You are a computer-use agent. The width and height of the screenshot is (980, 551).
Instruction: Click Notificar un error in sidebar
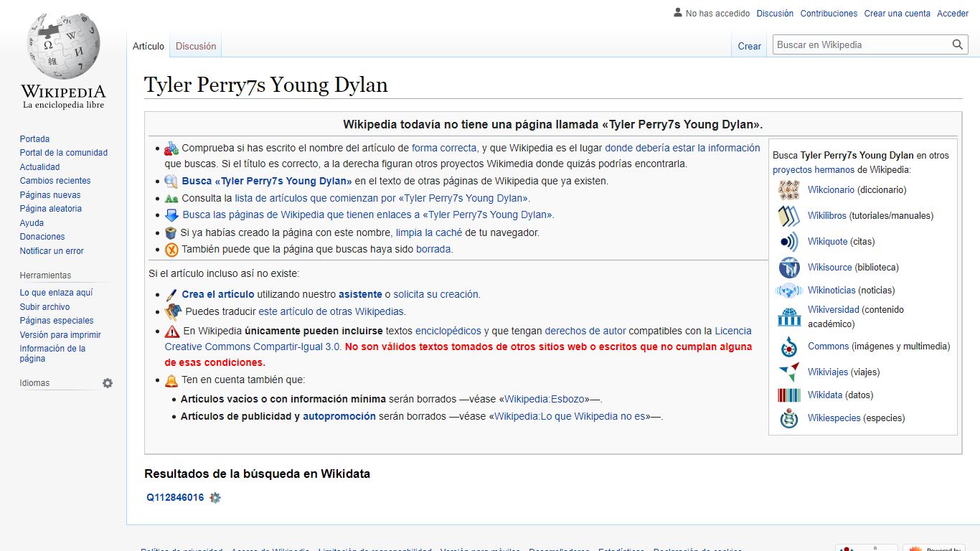click(52, 251)
